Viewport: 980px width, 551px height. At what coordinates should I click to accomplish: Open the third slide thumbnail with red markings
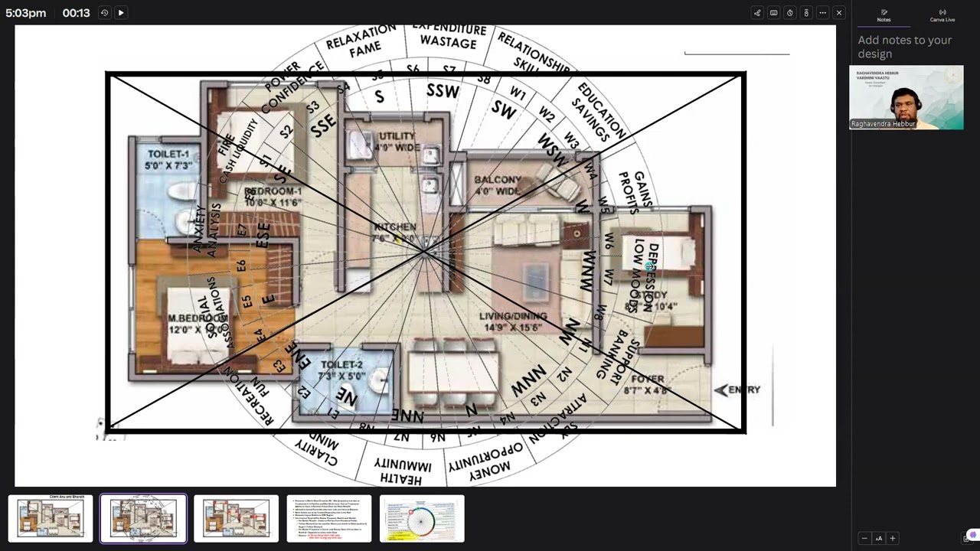pos(236,518)
